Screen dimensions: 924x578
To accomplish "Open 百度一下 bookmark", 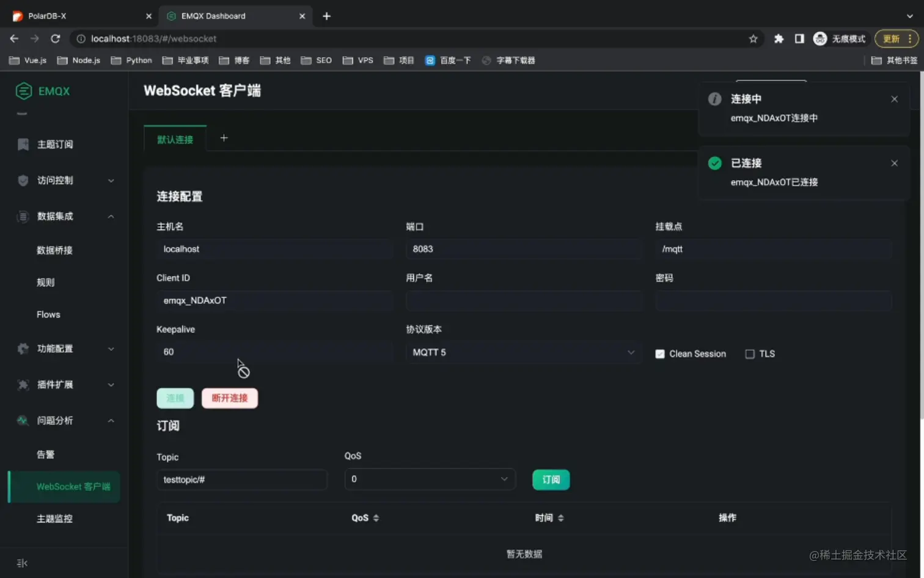I will point(448,61).
